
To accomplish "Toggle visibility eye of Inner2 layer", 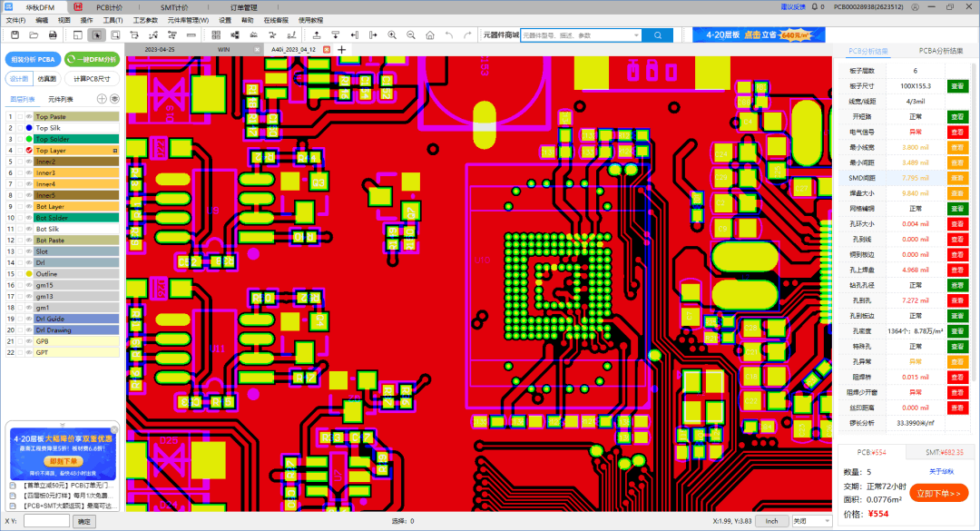I will pyautogui.click(x=29, y=162).
